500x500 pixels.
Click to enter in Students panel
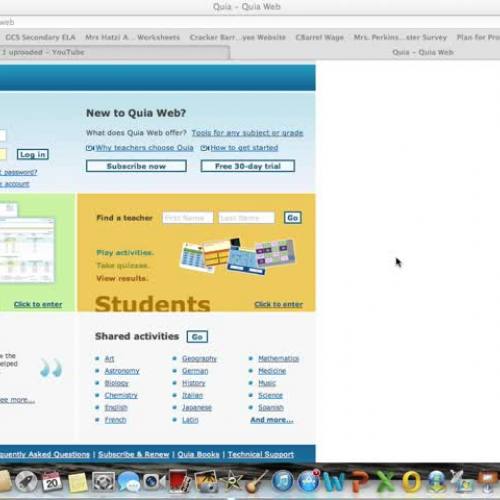click(279, 304)
